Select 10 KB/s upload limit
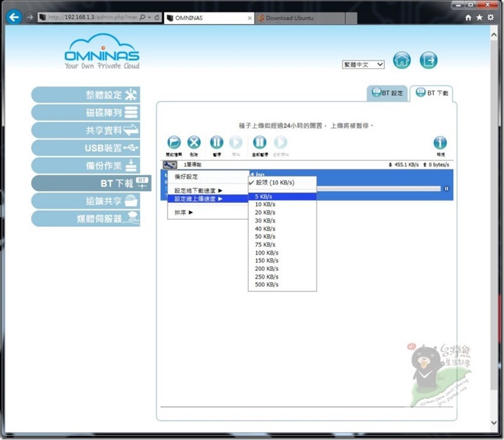The height and width of the screenshot is (440, 504). click(282, 204)
